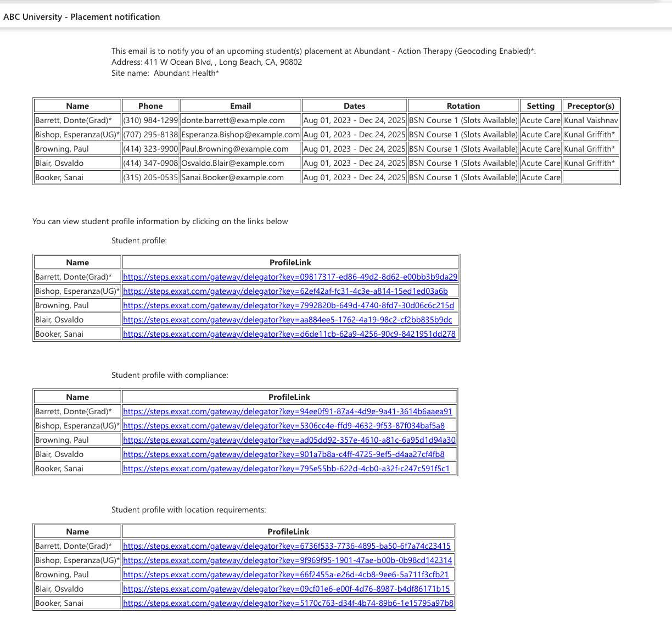Open Donte Barrett's student profile link
Image resolution: width=672 pixels, height=624 pixels.
pyautogui.click(x=290, y=277)
